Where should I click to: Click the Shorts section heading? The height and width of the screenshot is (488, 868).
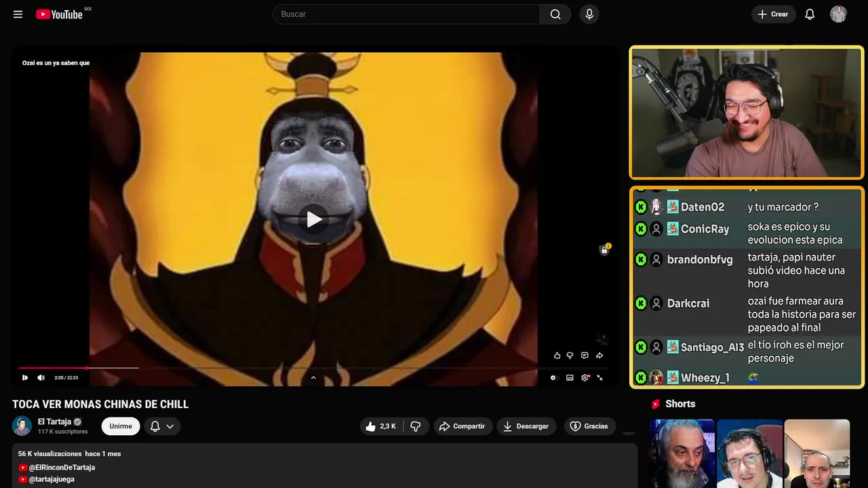(680, 404)
